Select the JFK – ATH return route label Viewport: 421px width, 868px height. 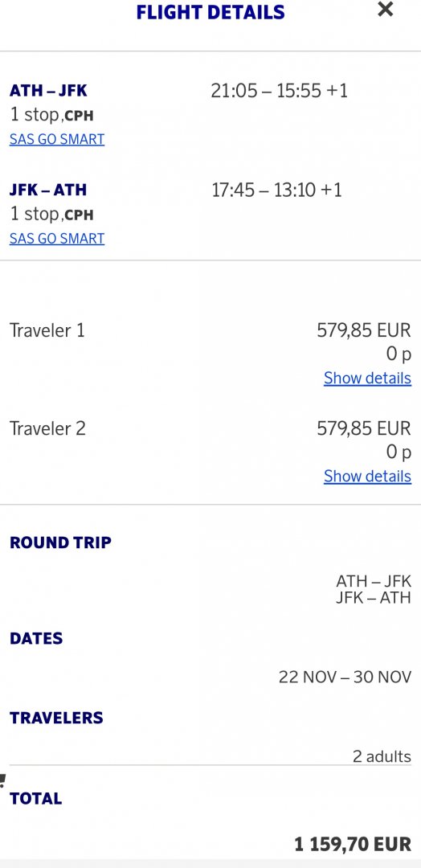click(x=48, y=190)
